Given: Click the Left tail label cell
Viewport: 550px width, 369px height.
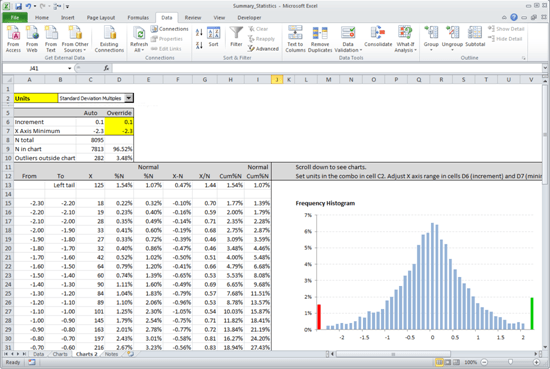Looking at the screenshot, I should (x=60, y=185).
